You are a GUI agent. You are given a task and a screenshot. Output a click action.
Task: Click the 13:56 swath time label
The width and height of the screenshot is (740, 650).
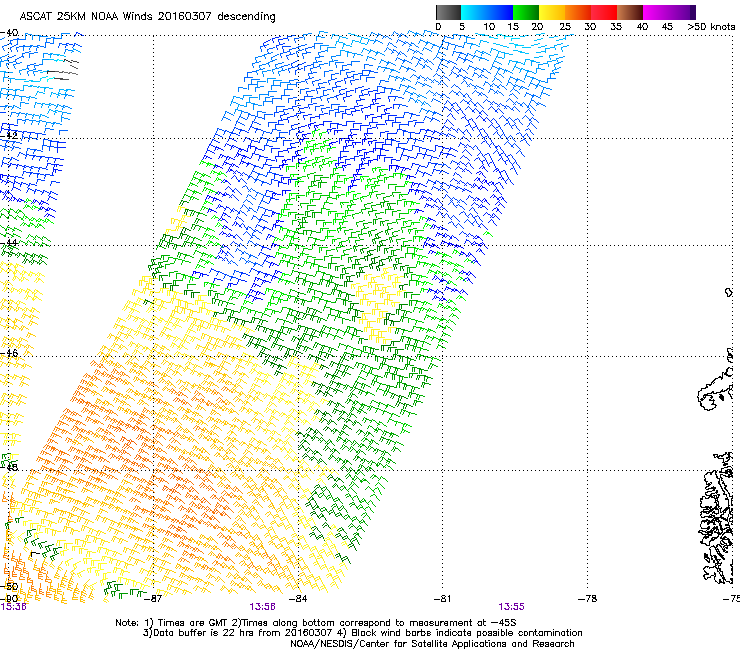[x=262, y=607]
